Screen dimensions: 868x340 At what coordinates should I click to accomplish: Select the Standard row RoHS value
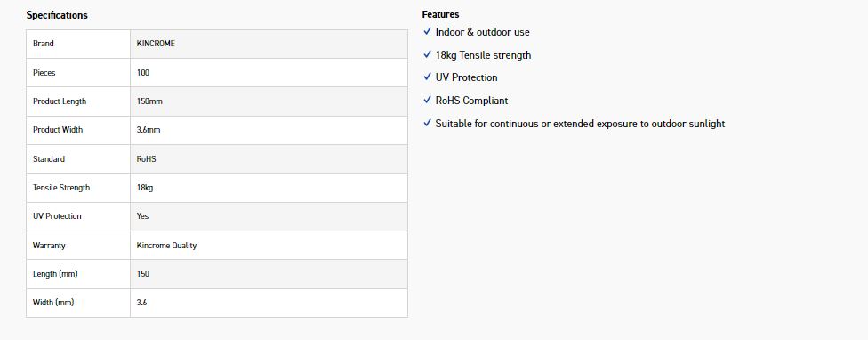pyautogui.click(x=146, y=159)
